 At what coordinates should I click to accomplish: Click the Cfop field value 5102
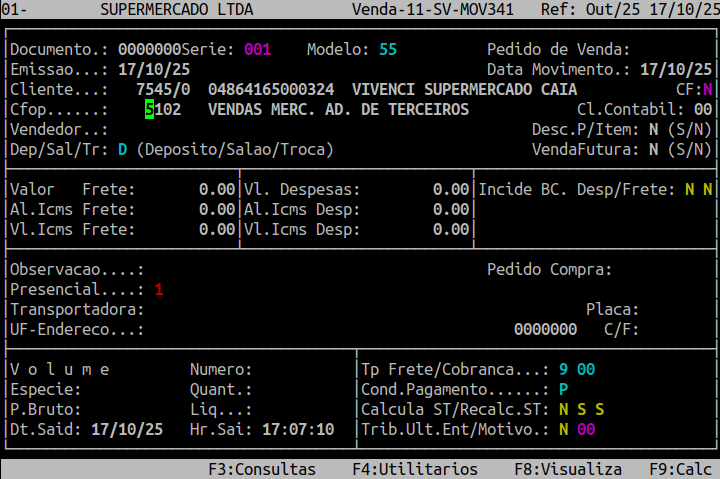pos(163,109)
